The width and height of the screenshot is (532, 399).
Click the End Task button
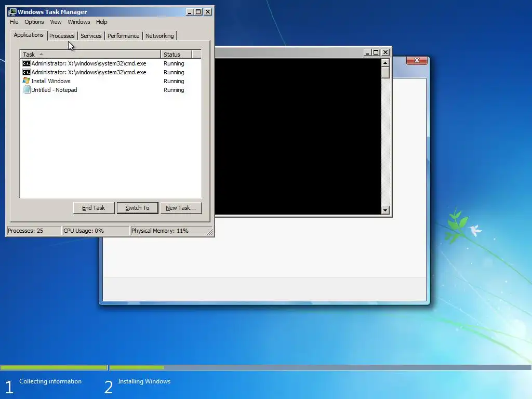coord(94,208)
